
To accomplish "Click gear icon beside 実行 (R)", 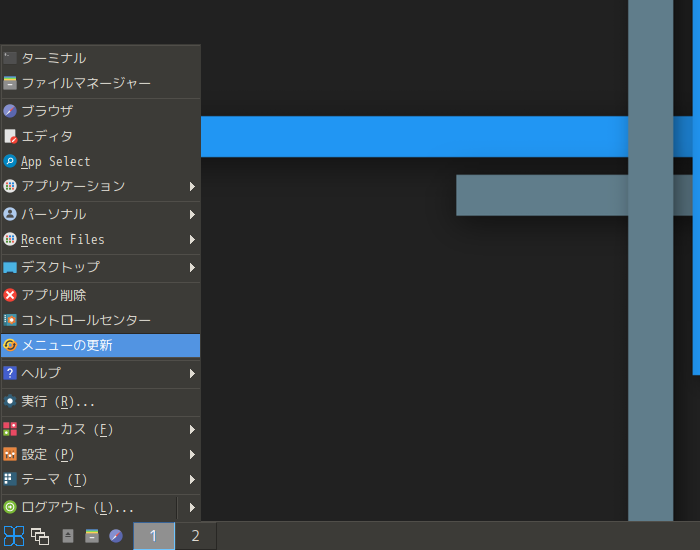I will 10,401.
